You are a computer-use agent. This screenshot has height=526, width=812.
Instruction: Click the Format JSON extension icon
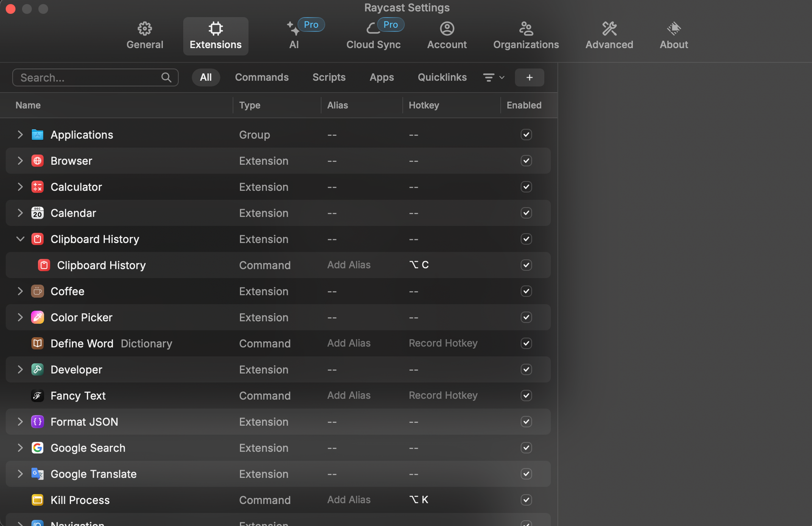[x=37, y=421]
